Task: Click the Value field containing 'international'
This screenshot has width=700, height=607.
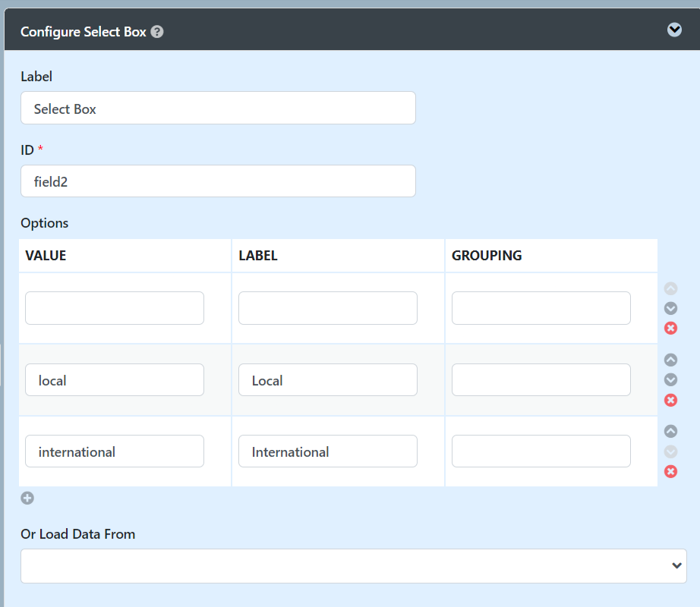Action: pos(115,451)
